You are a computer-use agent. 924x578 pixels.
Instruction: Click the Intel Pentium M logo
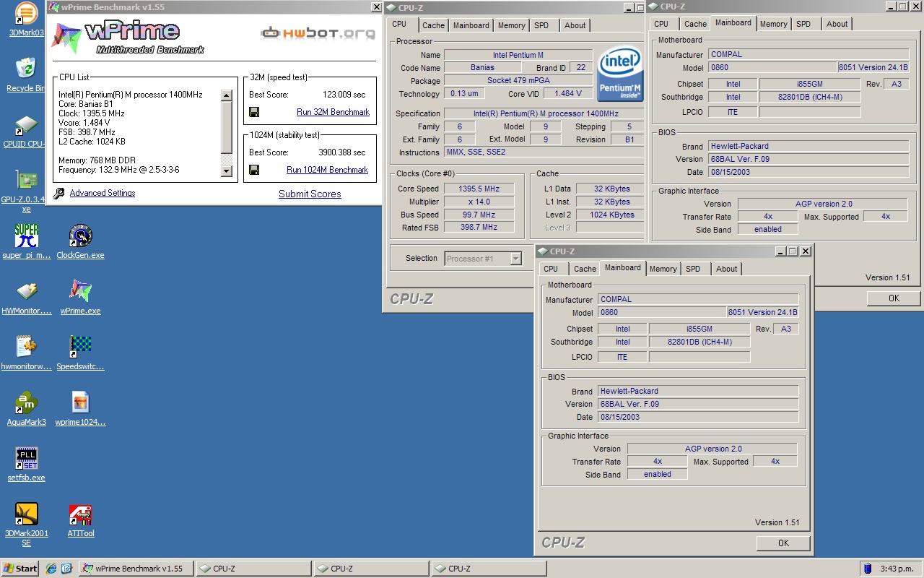tap(620, 74)
